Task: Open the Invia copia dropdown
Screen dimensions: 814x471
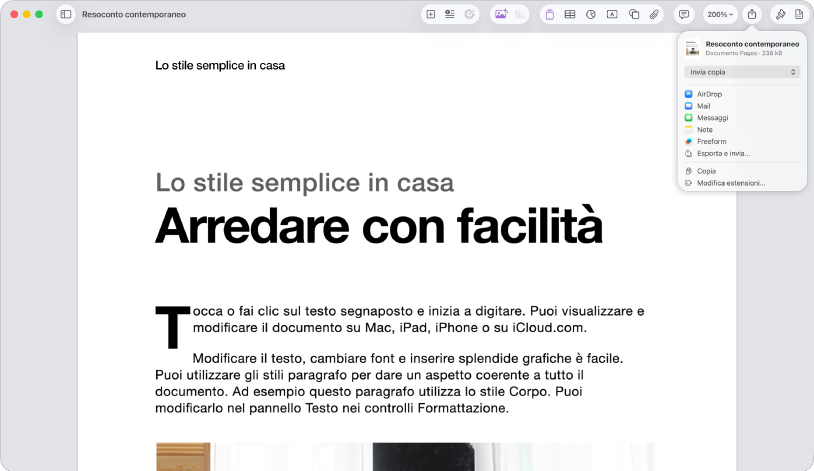Action: [x=742, y=72]
